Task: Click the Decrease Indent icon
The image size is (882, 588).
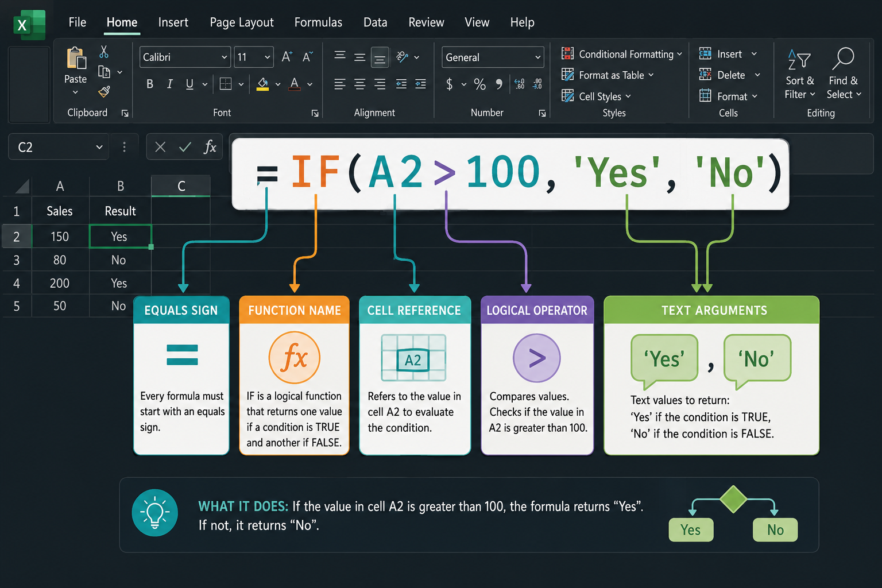Action: pyautogui.click(x=401, y=84)
